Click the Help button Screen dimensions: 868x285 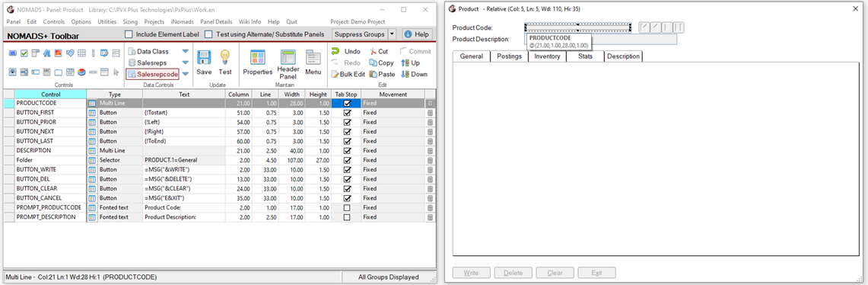(417, 34)
